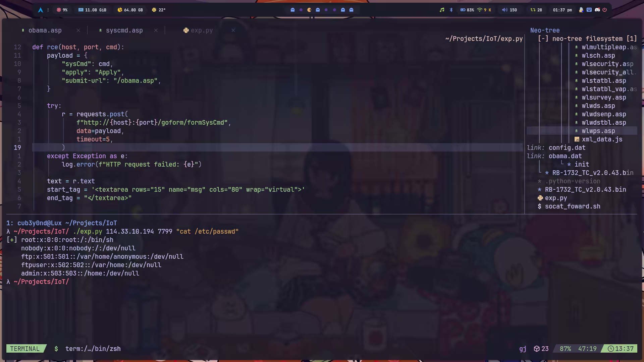Click the on-screen keyboard tray icon
Screen dimensions: 644x362
(589, 10)
